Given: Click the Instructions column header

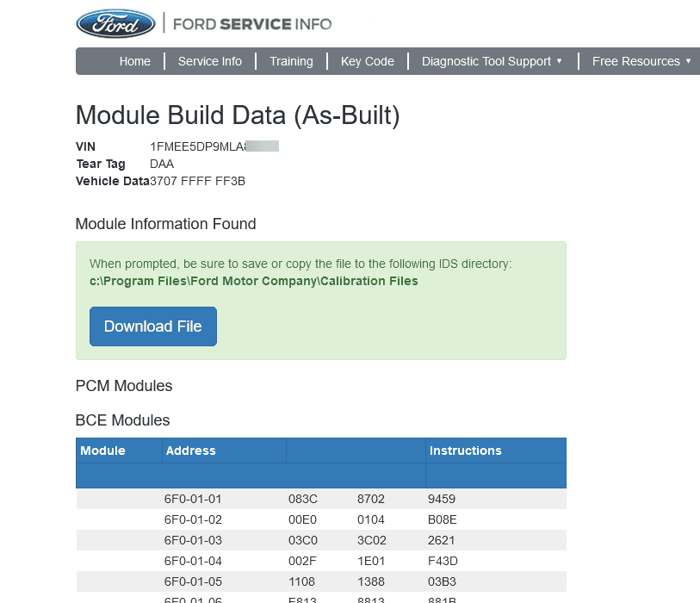Looking at the screenshot, I should click(x=465, y=451).
